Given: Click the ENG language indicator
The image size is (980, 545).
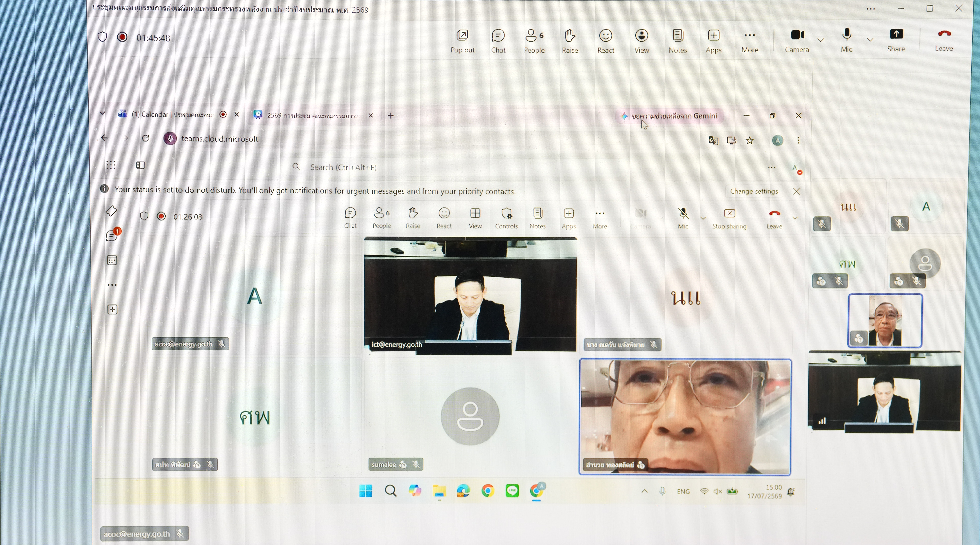Looking at the screenshot, I should (x=683, y=491).
